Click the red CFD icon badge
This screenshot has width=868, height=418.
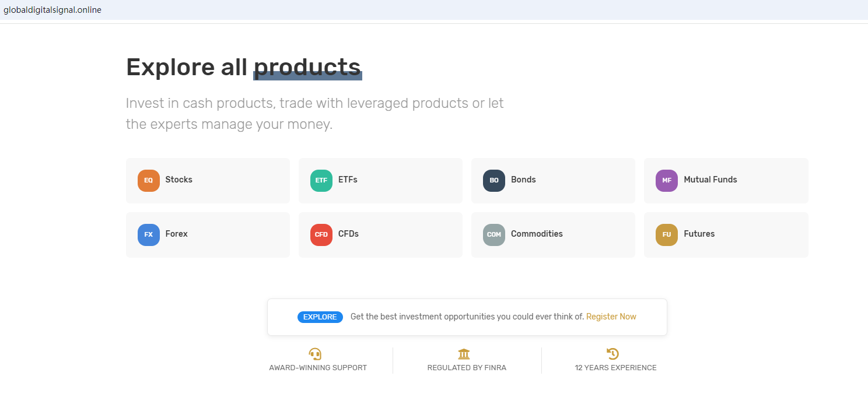321,234
